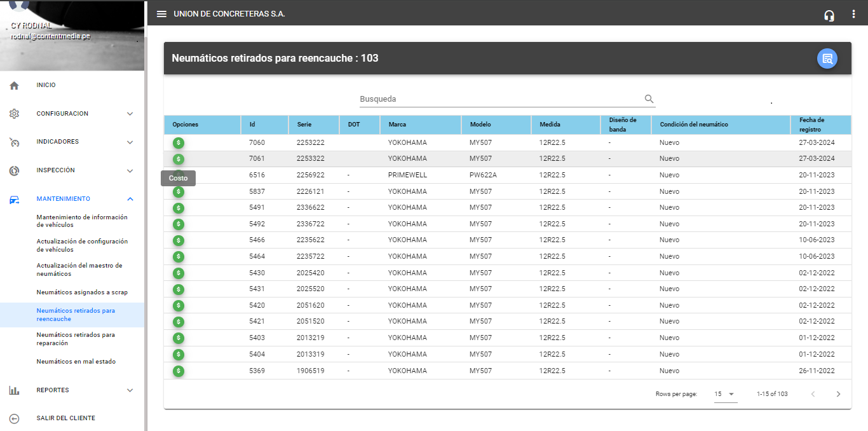Open the hamburger navigation menu
This screenshot has height=431, width=868.
[x=162, y=14]
